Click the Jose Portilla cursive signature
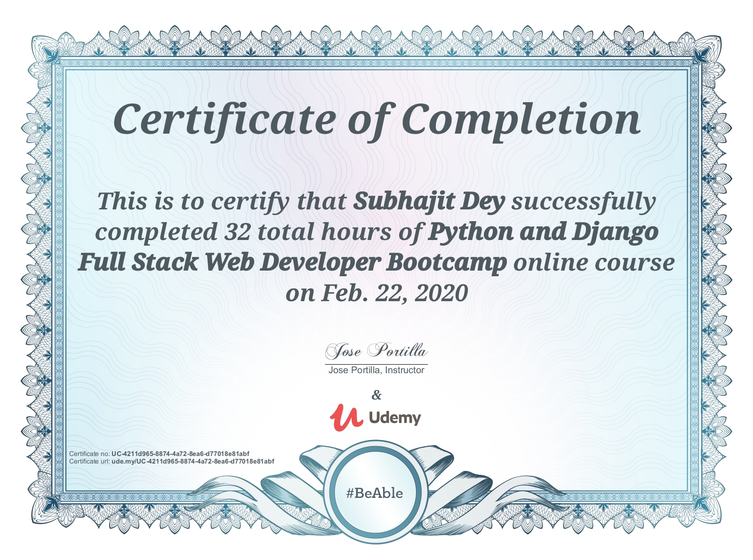 pos(376,351)
